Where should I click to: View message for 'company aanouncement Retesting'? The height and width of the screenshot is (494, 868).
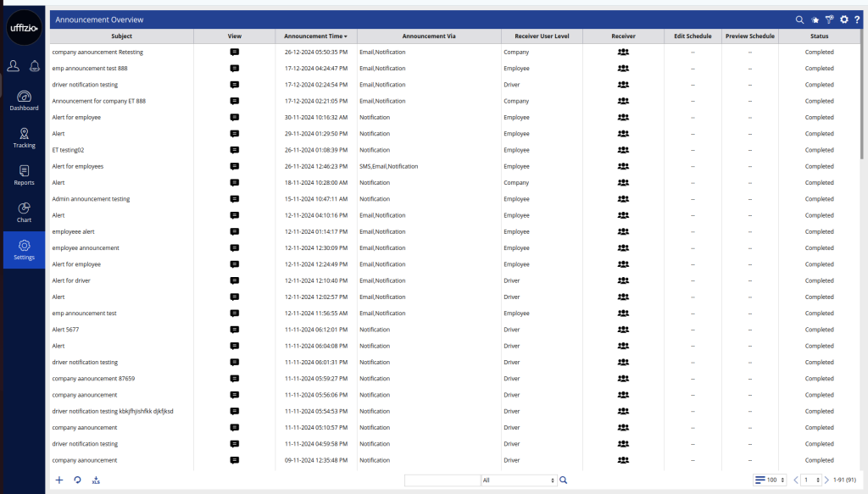(235, 53)
